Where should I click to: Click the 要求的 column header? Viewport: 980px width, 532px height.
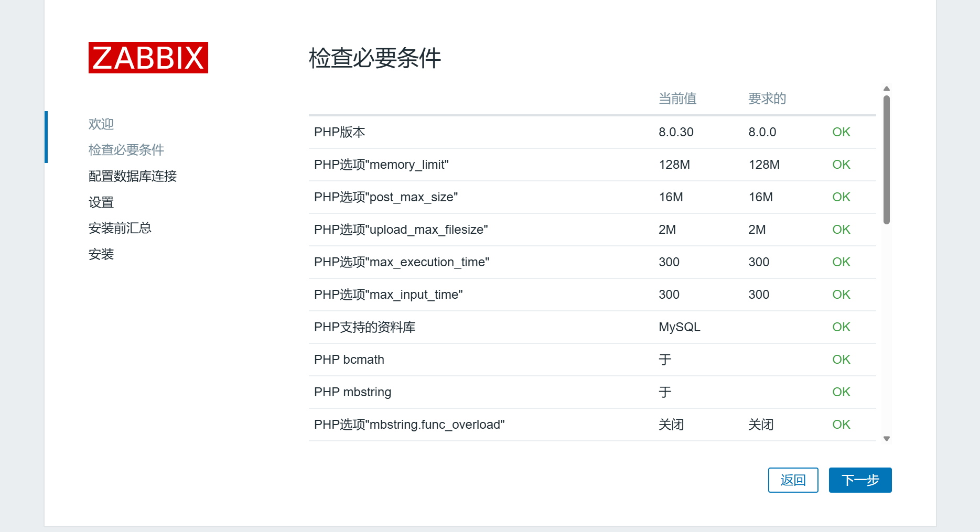767,99
